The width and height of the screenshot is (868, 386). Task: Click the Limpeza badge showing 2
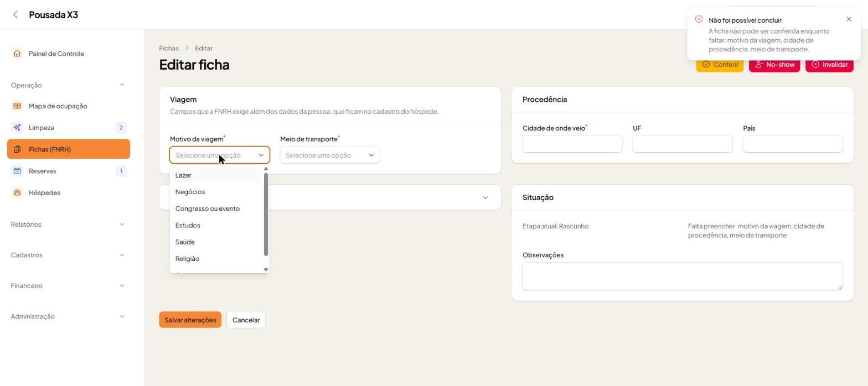(121, 128)
